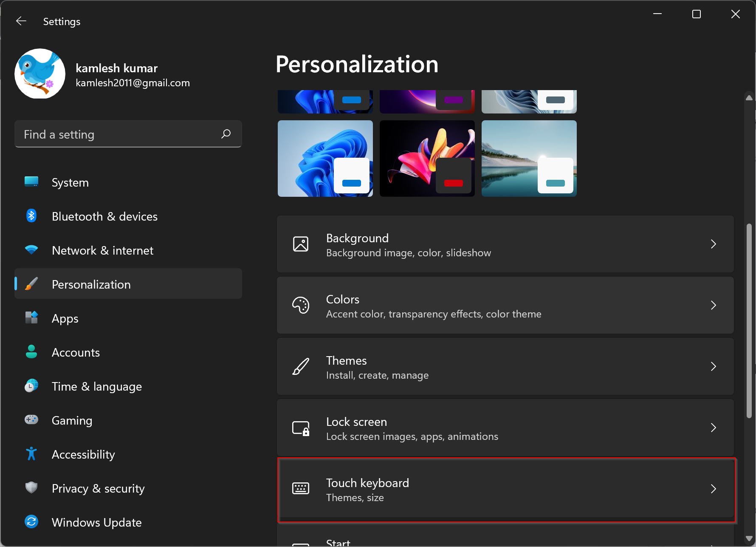756x547 pixels.
Task: Expand Touch keyboard row chevron
Action: pos(714,489)
